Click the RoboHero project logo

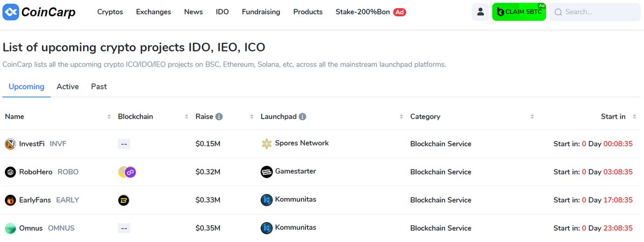(x=10, y=172)
